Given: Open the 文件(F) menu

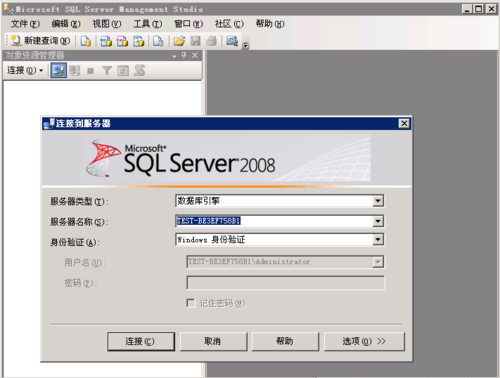Looking at the screenshot, I should pos(25,24).
